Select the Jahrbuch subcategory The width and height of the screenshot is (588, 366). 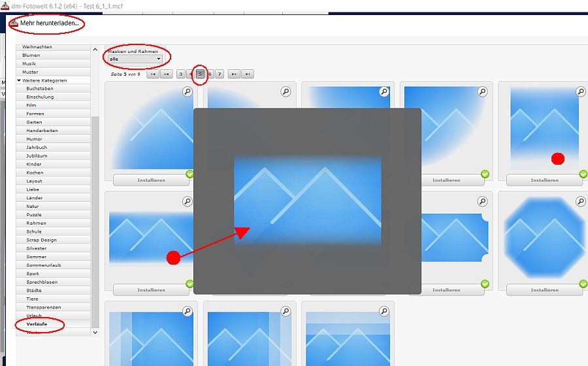[x=54, y=147]
